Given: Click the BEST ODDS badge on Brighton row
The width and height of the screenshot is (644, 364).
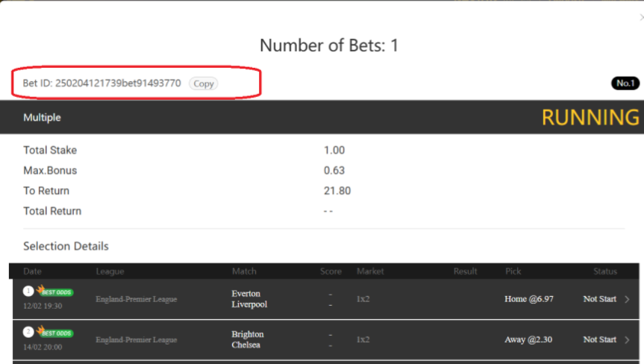Looking at the screenshot, I should [57, 333].
